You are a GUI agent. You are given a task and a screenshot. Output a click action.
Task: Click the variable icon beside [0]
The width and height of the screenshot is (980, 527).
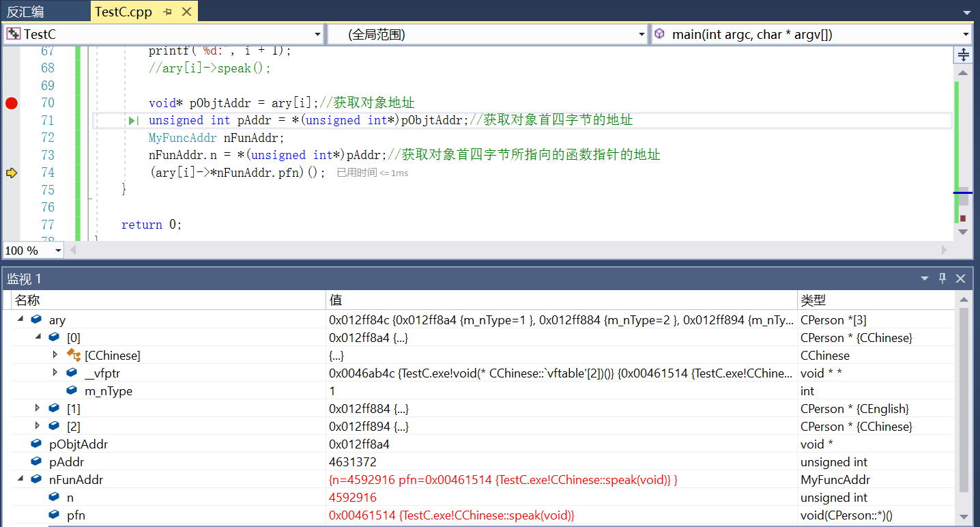coord(54,337)
